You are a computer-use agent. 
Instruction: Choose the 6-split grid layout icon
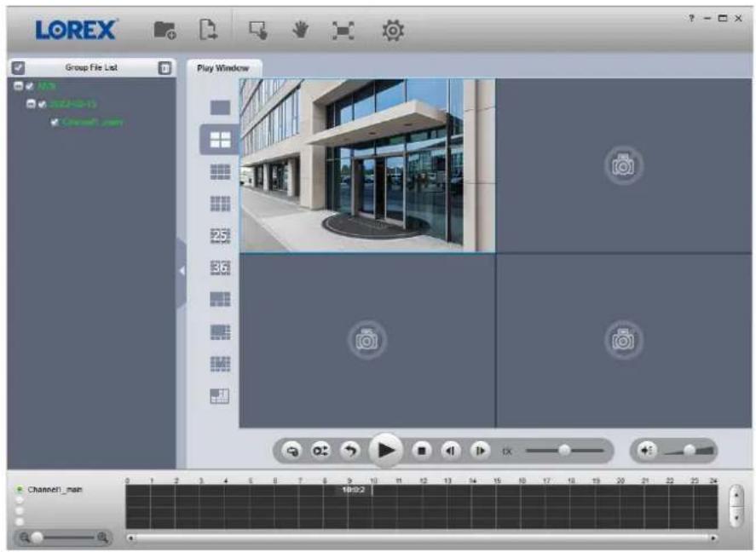pos(221,171)
